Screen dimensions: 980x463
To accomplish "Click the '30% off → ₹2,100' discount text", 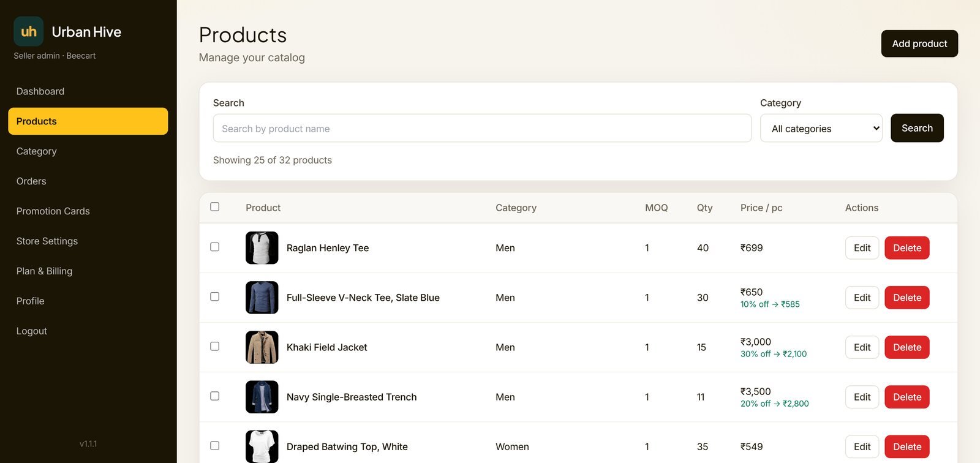I will click(x=774, y=354).
